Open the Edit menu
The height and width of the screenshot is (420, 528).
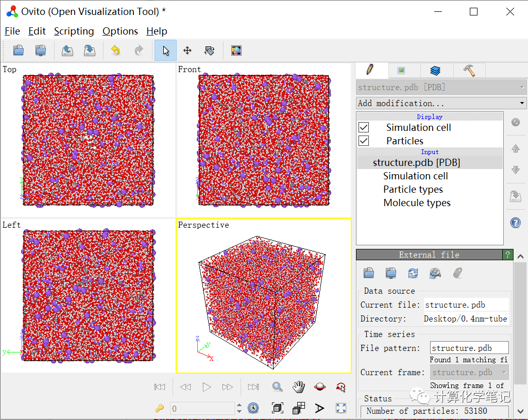point(37,31)
